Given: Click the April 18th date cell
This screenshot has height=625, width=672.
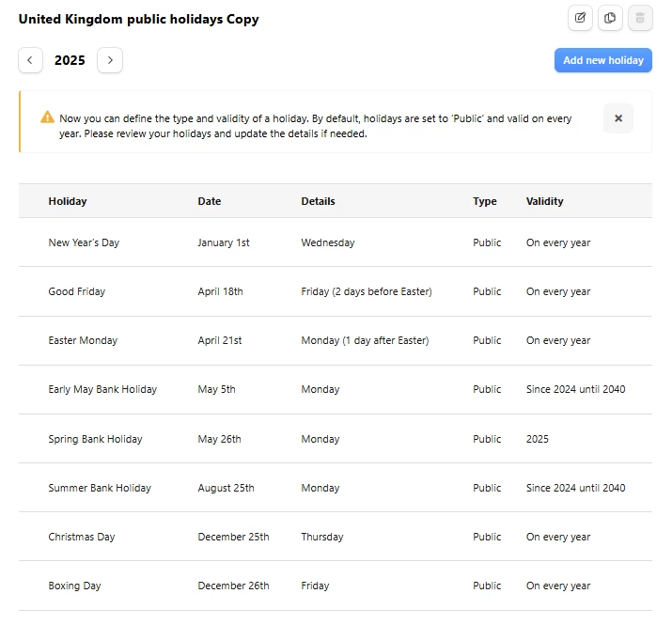Looking at the screenshot, I should 220,291.
